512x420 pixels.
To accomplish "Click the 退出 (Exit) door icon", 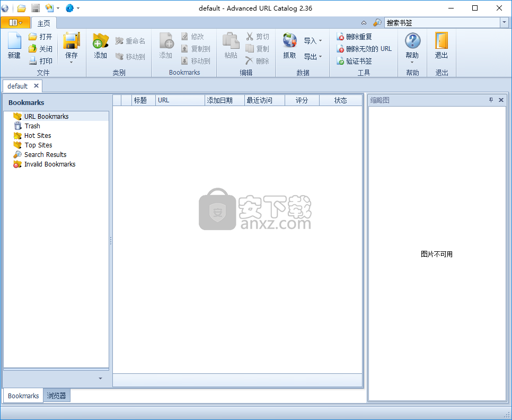I will [x=441, y=42].
